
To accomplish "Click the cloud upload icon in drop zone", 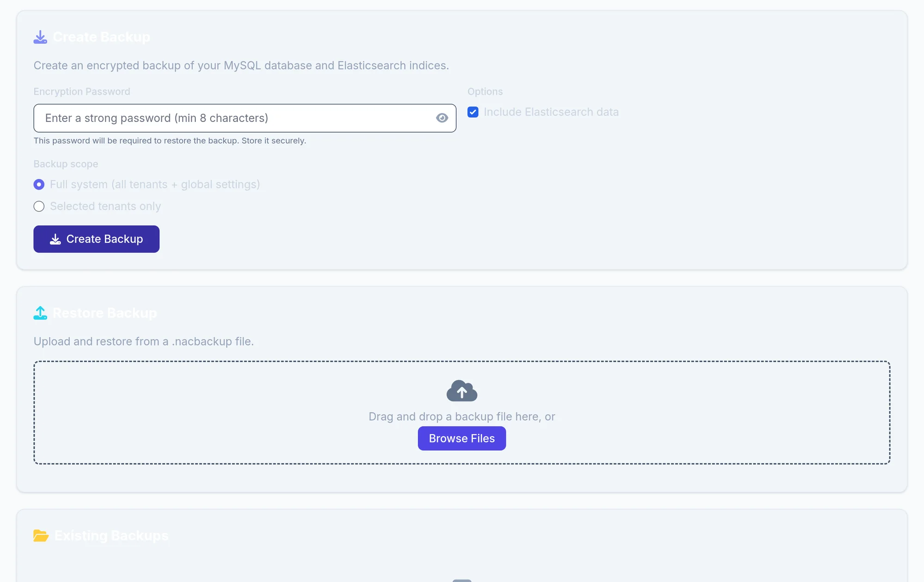I will [x=462, y=391].
